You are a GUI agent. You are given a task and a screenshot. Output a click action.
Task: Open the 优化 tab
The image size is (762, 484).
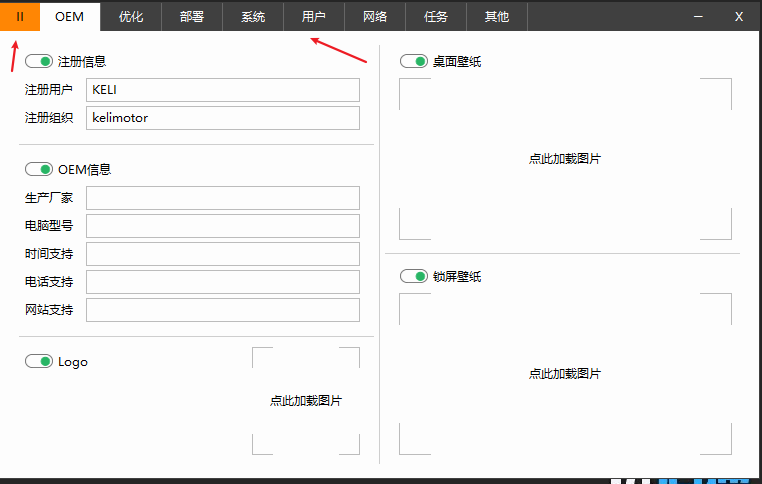[131, 17]
